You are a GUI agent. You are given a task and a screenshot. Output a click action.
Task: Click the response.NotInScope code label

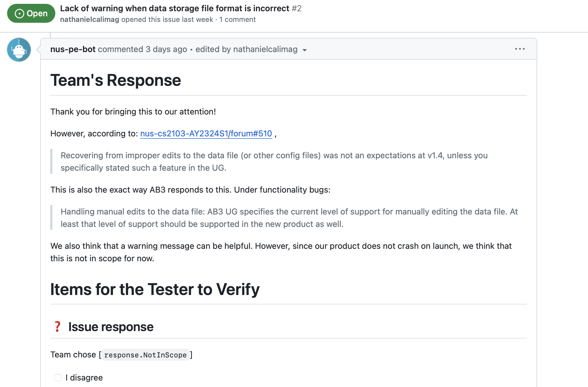[x=145, y=355]
